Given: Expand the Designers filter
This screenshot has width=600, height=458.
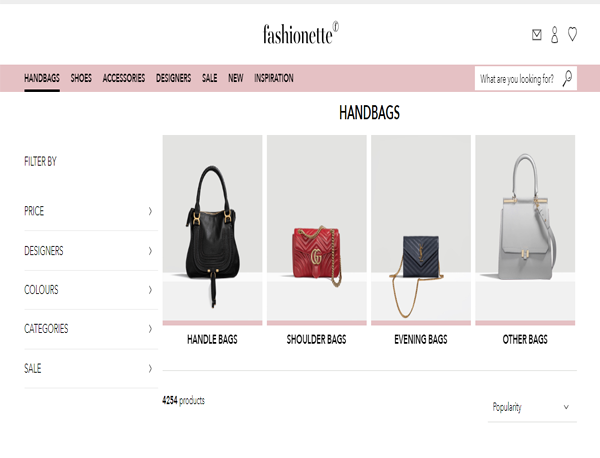Looking at the screenshot, I should [91, 251].
